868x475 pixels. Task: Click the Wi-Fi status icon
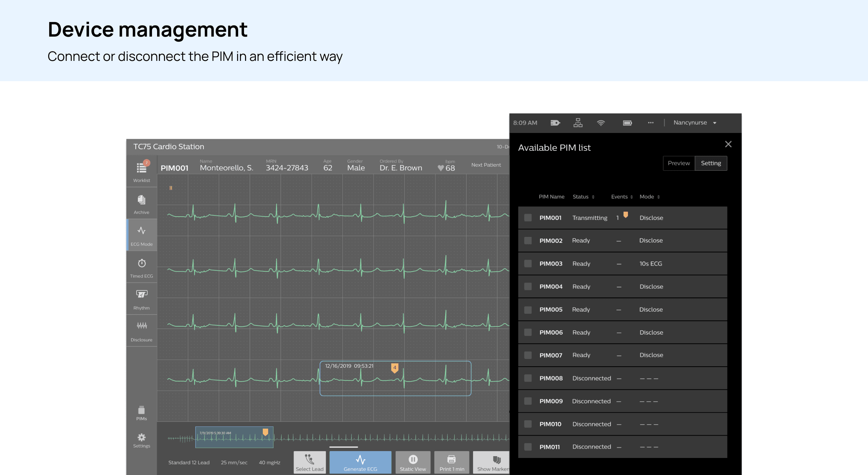click(x=601, y=123)
